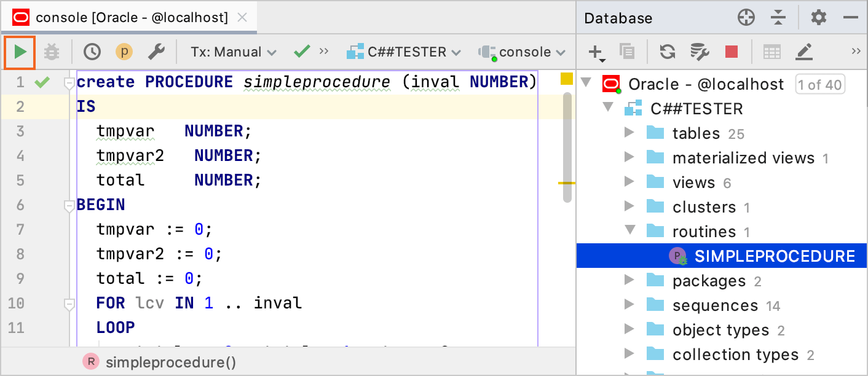Stop running statements with the red square icon
The width and height of the screenshot is (868, 376).
click(732, 52)
